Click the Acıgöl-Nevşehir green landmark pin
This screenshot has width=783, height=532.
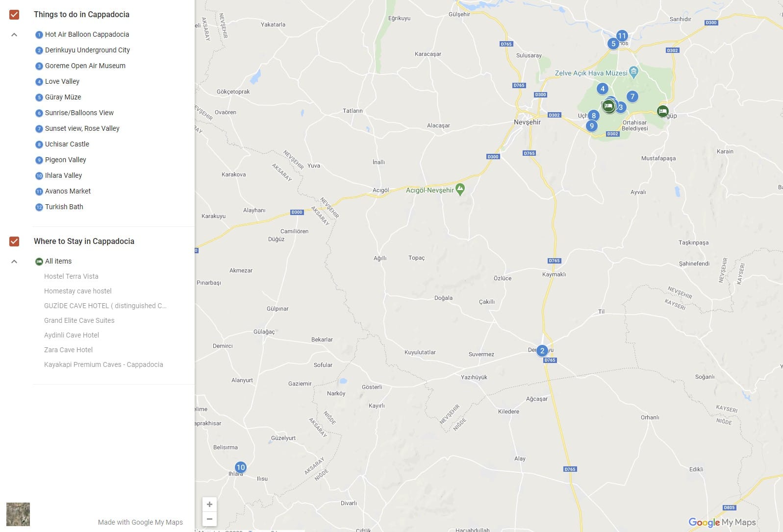[x=460, y=189]
